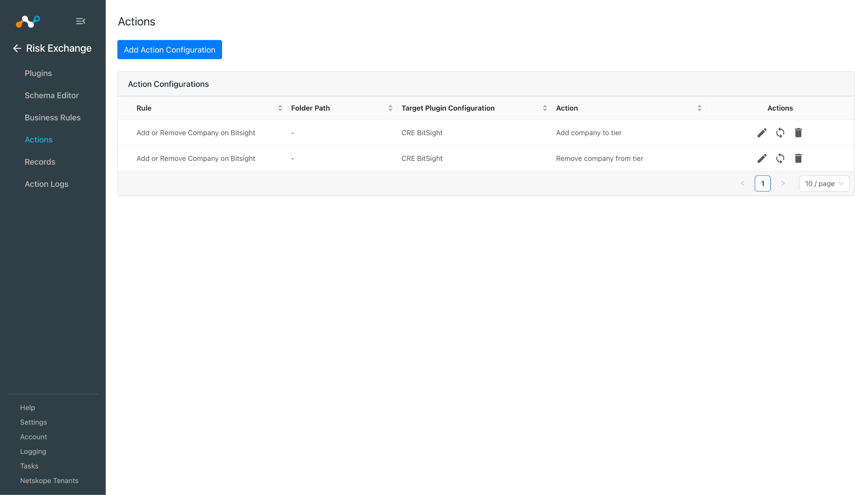Click Rule text in 'Add company' row
The image size is (868, 495).
point(196,133)
